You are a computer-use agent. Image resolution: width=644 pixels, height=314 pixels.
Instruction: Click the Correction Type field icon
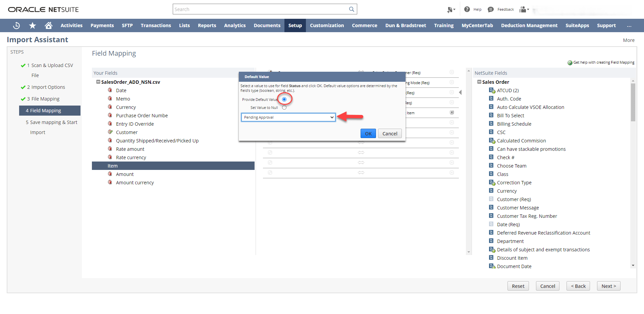point(492,182)
